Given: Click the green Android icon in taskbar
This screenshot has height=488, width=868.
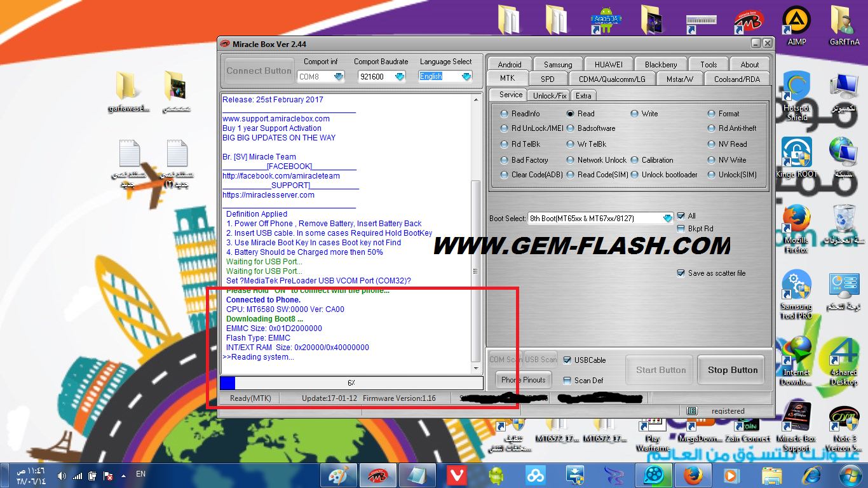Looking at the screenshot, I should tap(495, 475).
